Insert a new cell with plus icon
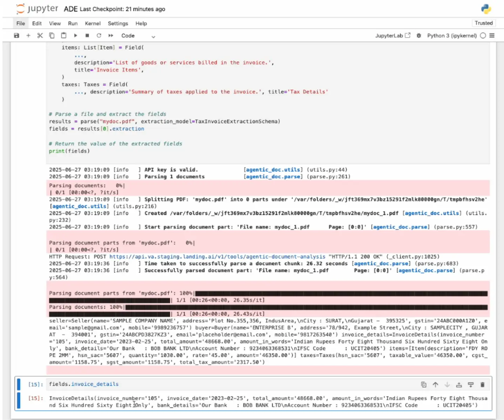The width and height of the screenshot is (504, 420). [28, 35]
